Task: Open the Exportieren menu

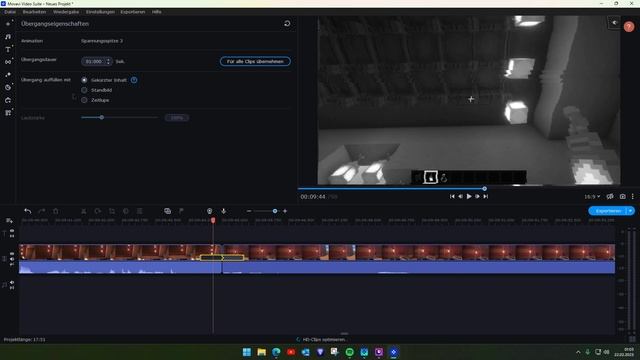Action: click(133, 12)
